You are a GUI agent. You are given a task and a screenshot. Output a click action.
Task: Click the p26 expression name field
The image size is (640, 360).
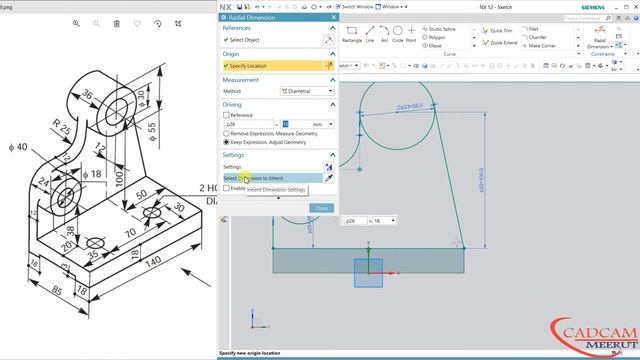[249, 124]
